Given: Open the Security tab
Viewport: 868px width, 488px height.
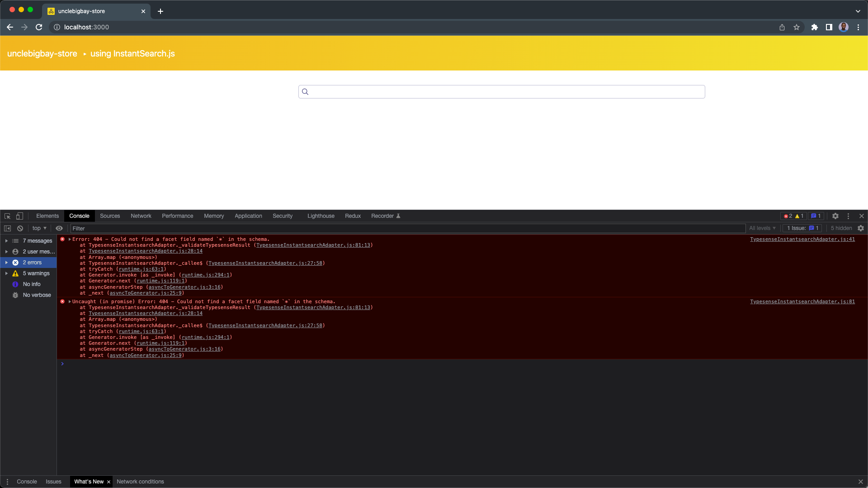Looking at the screenshot, I should [283, 216].
